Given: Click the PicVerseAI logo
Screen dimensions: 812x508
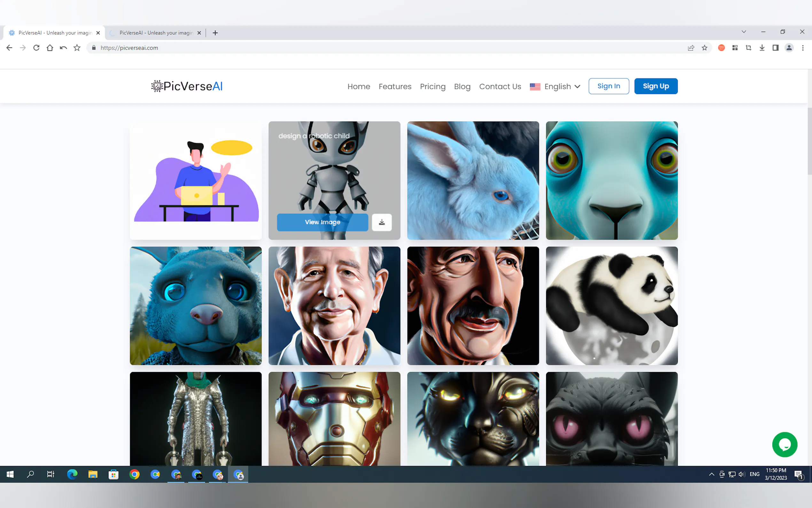Looking at the screenshot, I should [187, 86].
